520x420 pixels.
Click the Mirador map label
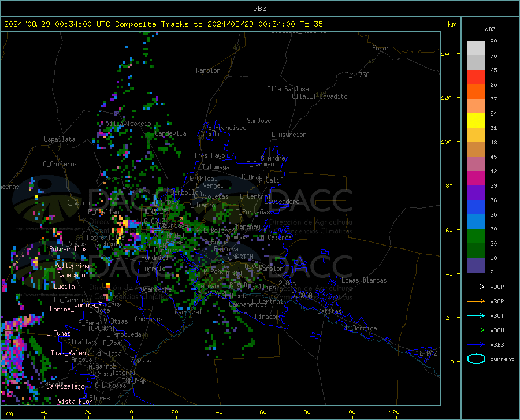point(267,317)
